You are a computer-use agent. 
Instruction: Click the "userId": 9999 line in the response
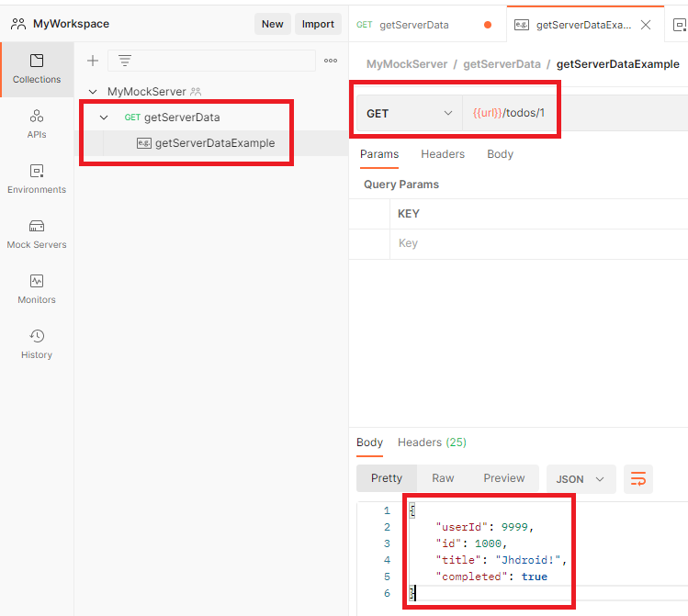(484, 527)
